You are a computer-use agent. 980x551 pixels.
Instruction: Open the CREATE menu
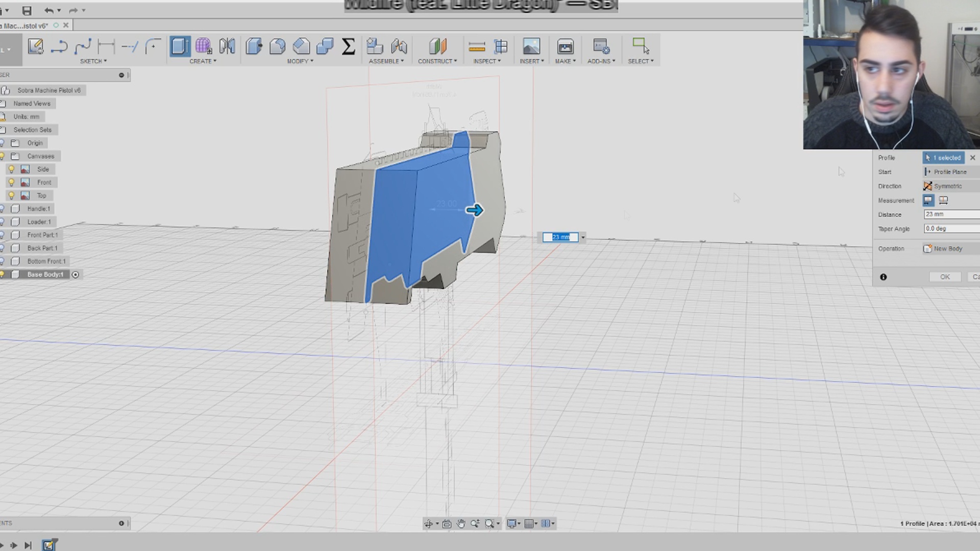203,61
